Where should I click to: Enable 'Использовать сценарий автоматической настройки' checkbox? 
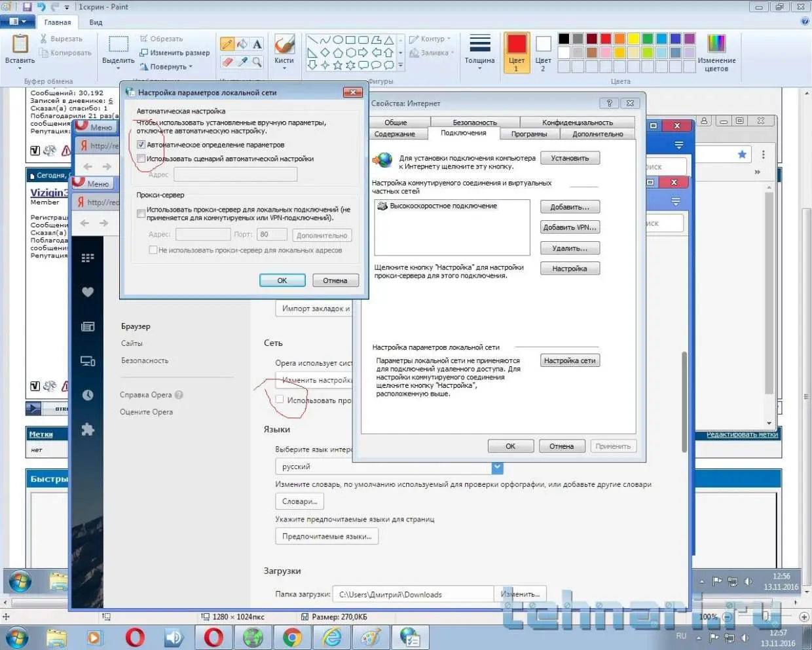[141, 159]
